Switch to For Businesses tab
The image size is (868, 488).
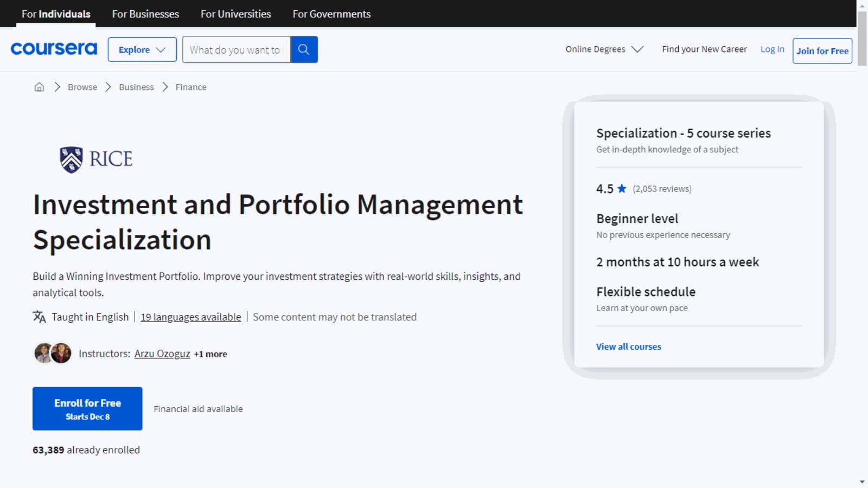point(145,14)
